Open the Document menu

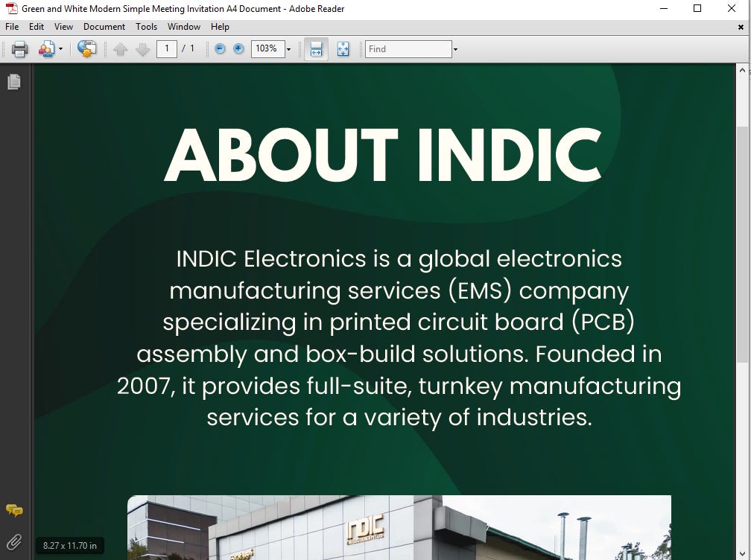pyautogui.click(x=104, y=27)
